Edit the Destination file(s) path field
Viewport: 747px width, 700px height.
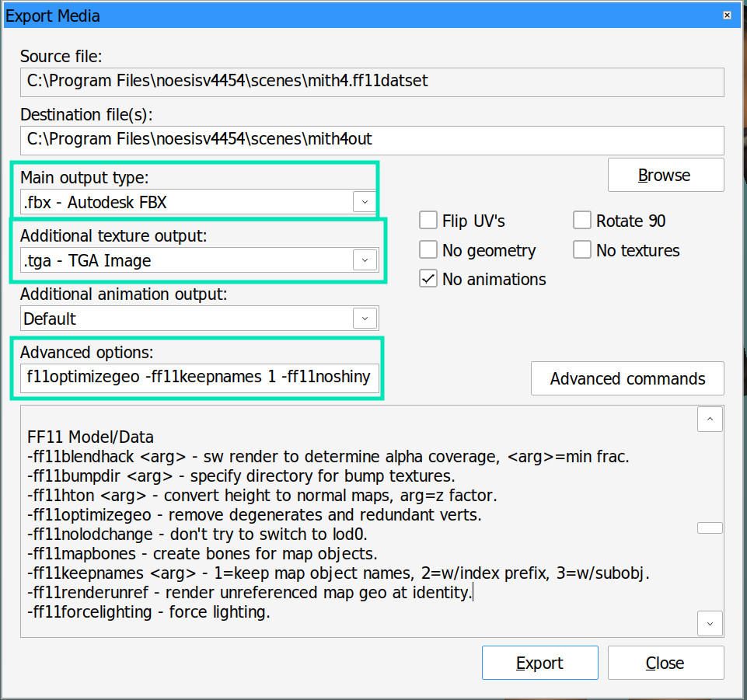(x=372, y=140)
